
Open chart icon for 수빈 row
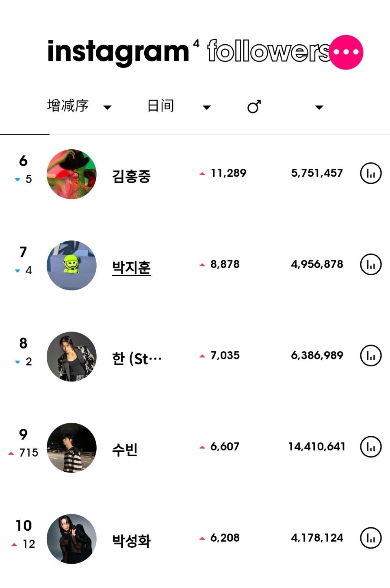coord(370,447)
